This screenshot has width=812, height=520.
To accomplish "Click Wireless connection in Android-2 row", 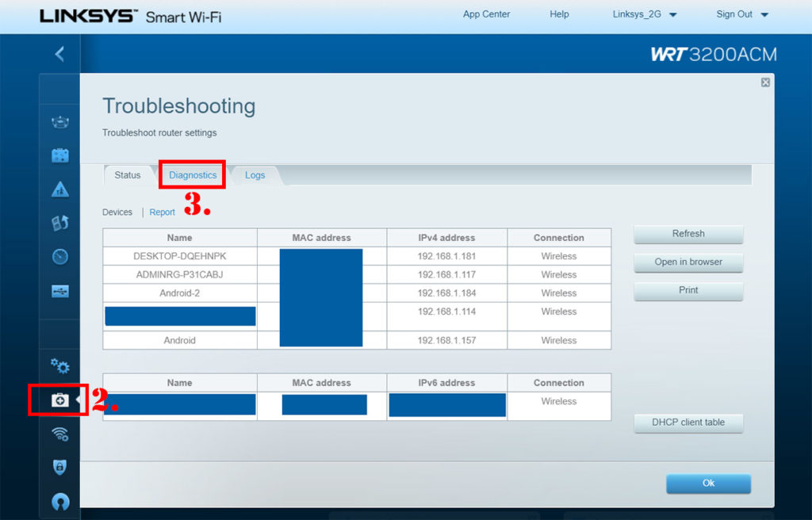I will click(x=559, y=293).
